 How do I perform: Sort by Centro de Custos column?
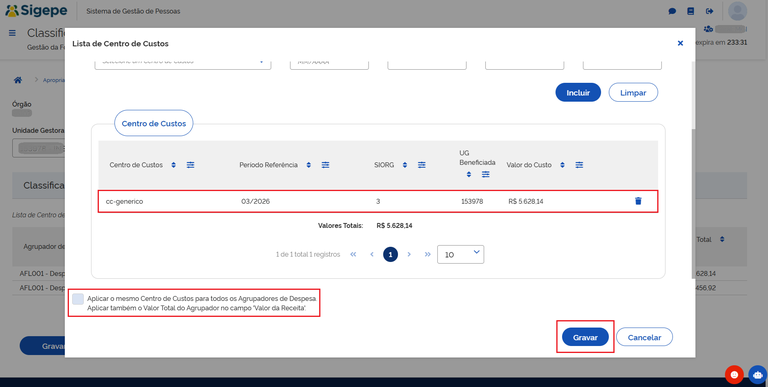tap(173, 165)
